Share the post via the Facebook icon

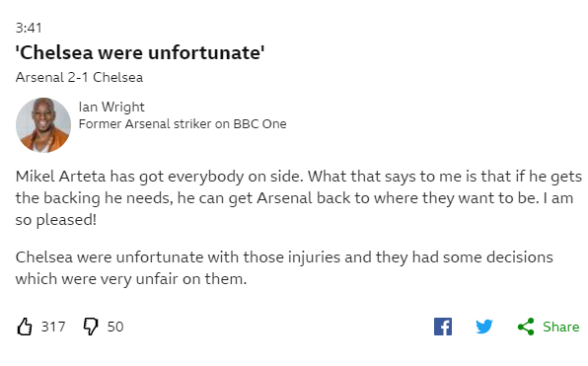pyautogui.click(x=443, y=327)
